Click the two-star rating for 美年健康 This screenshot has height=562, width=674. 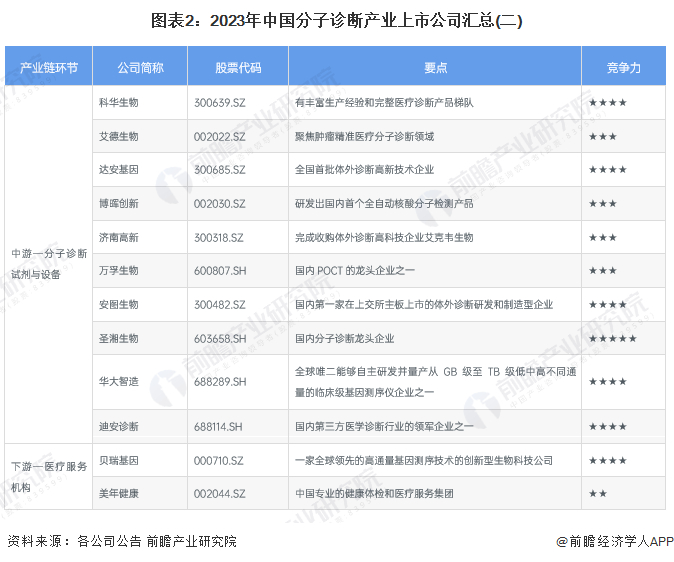click(598, 494)
